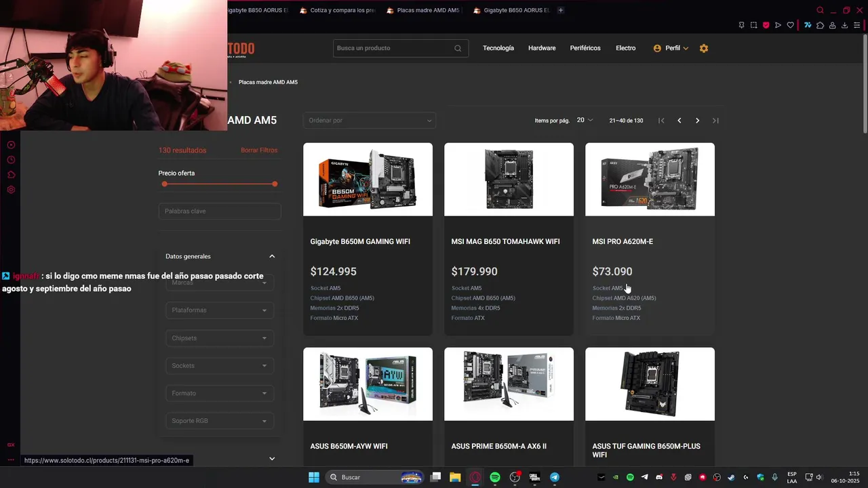
Task: Open a new browser tab
Action: click(x=561, y=10)
